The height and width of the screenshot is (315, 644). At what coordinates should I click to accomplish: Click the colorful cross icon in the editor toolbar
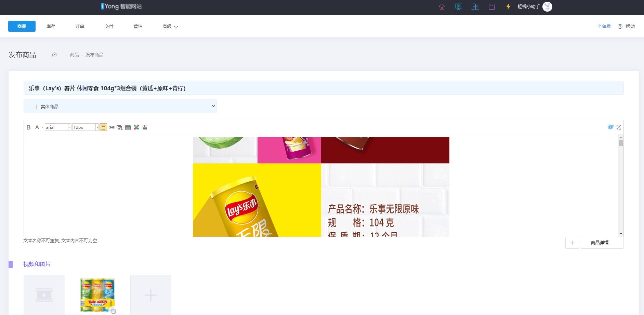[x=136, y=127]
